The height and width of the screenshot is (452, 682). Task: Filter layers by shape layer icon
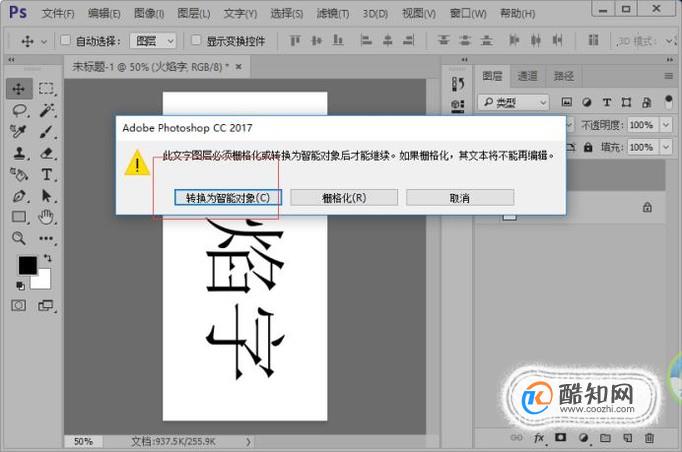click(x=626, y=102)
